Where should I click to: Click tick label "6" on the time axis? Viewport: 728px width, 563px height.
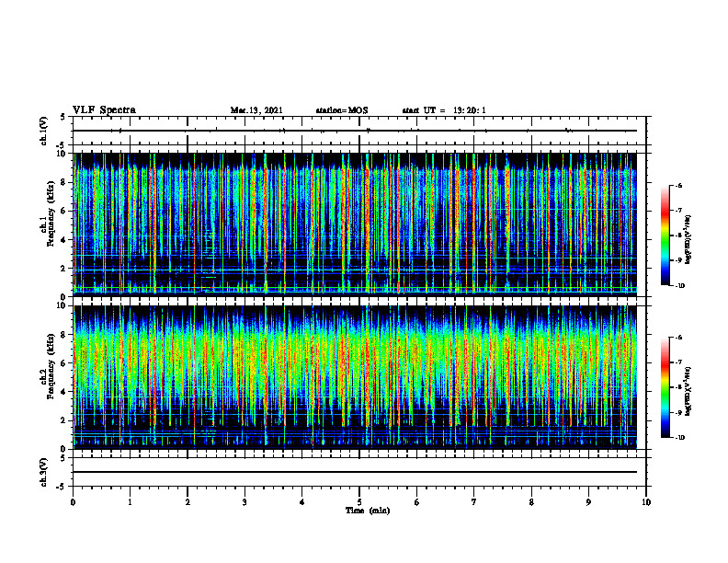click(x=417, y=502)
